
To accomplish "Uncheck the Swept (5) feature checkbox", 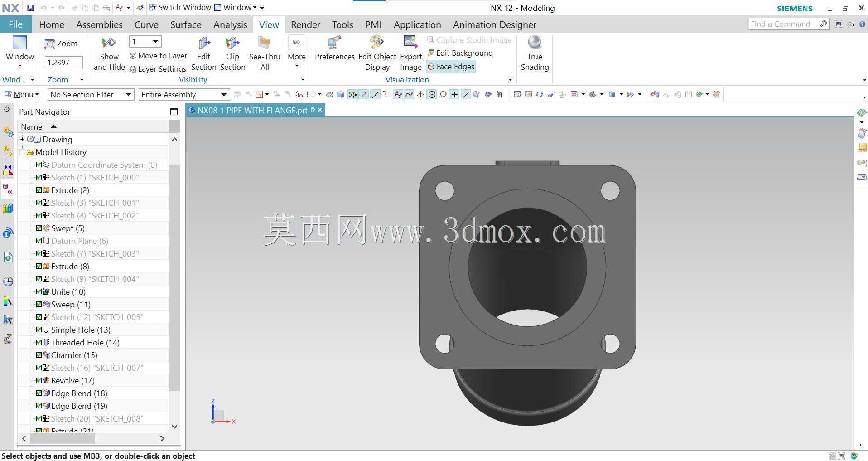I will [x=39, y=228].
